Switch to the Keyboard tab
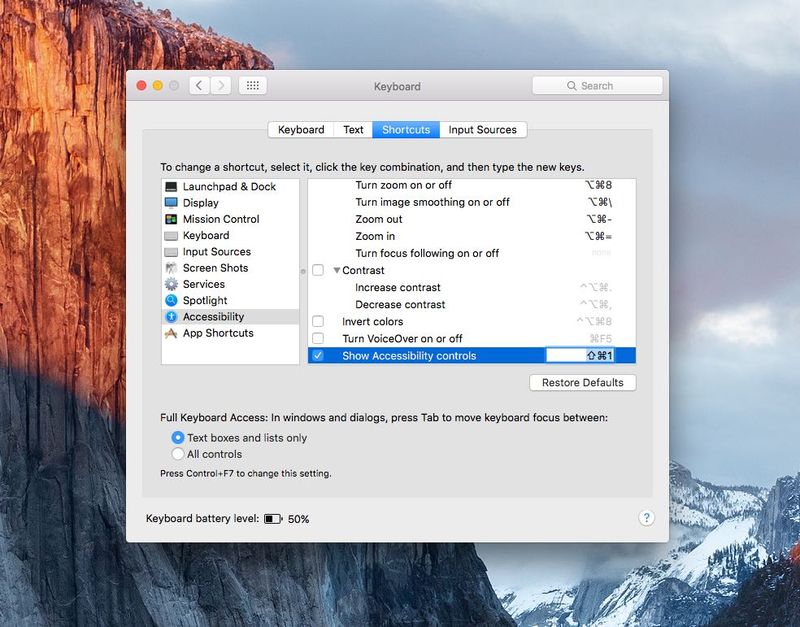Viewport: 800px width, 627px height. (x=301, y=130)
